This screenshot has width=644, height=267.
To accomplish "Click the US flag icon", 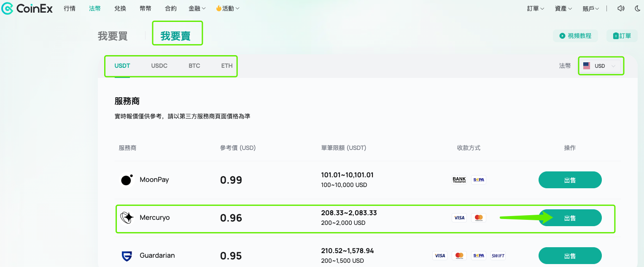I will click(587, 66).
